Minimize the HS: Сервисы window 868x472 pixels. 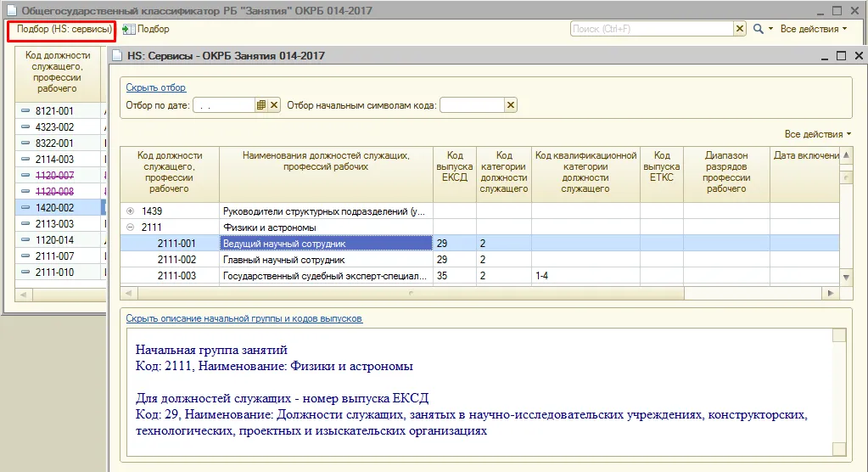(x=824, y=57)
